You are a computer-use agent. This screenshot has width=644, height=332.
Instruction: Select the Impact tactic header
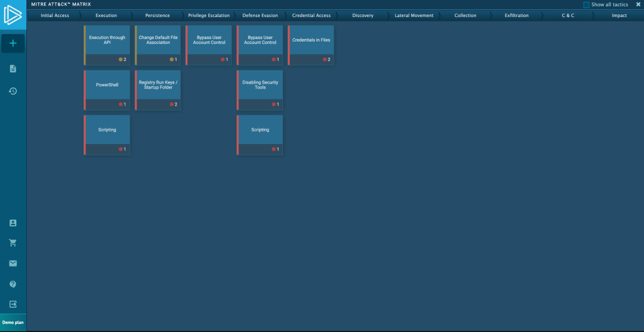pyautogui.click(x=619, y=16)
